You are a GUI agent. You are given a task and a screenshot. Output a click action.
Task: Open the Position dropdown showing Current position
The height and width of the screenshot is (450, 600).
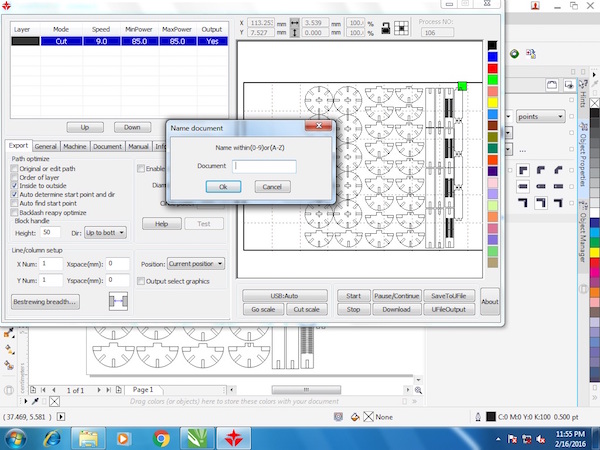click(x=196, y=264)
